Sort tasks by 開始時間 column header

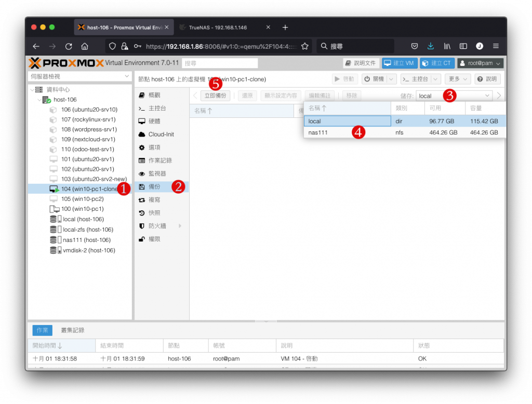click(61, 346)
